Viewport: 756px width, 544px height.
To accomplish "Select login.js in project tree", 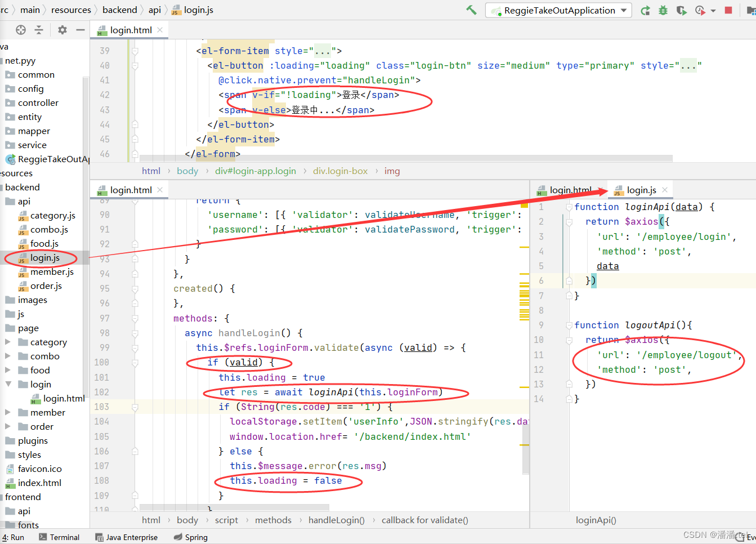I will click(x=39, y=258).
